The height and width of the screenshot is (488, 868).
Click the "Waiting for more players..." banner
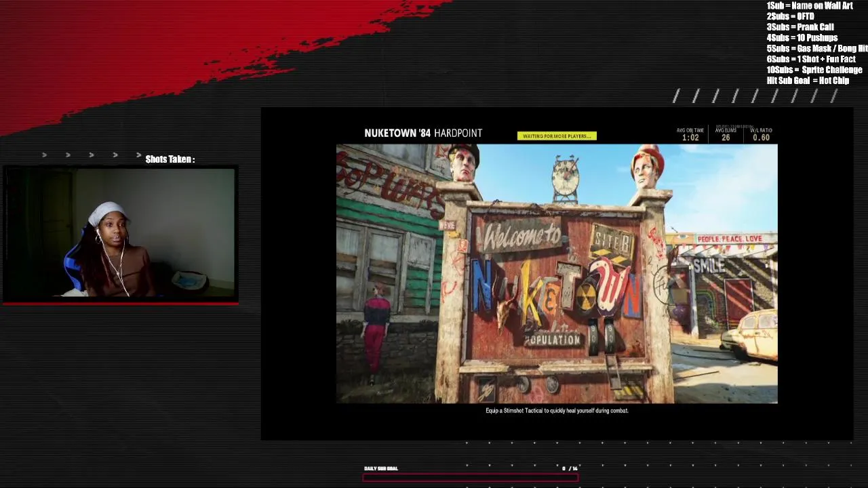(557, 136)
